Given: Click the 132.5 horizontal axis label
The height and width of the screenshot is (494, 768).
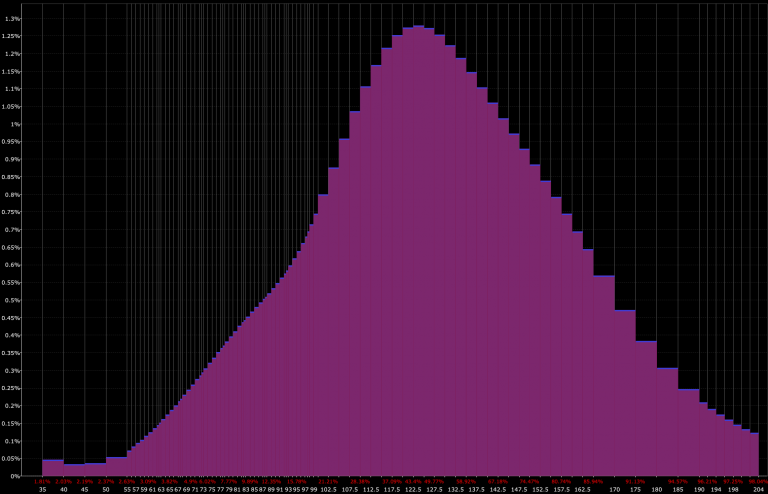Looking at the screenshot, I should 456,490.
